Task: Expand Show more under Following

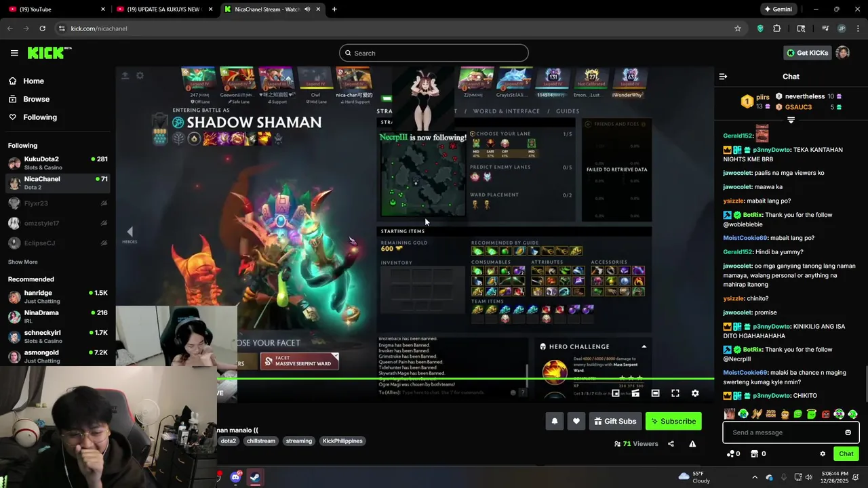Action: click(x=22, y=262)
